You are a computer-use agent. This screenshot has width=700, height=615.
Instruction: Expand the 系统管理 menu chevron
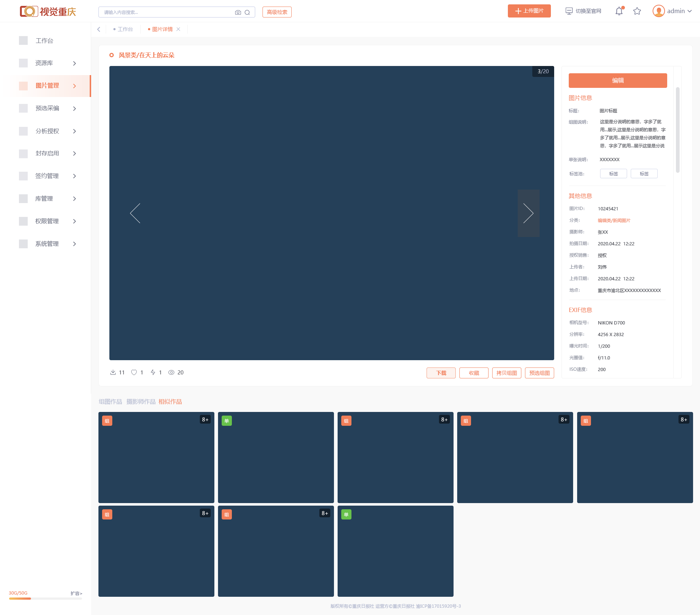tap(74, 244)
